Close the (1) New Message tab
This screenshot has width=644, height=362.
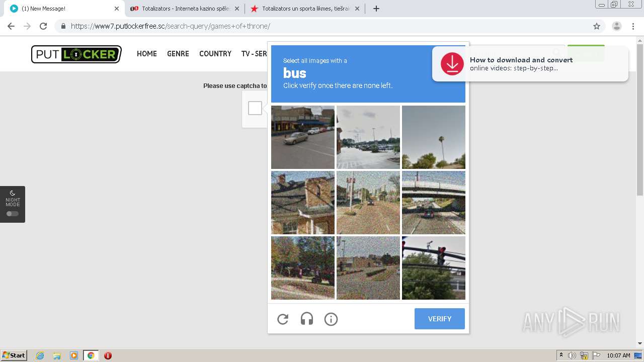click(x=116, y=9)
